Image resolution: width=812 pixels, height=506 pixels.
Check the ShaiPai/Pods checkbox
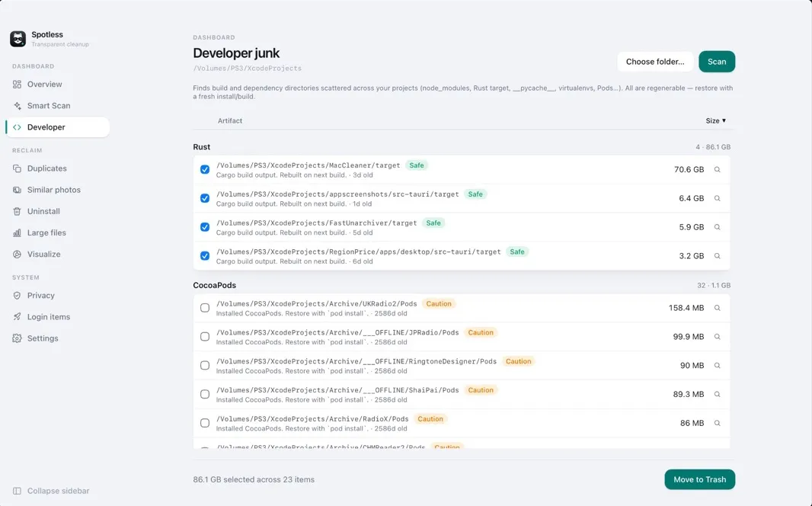[x=205, y=394]
